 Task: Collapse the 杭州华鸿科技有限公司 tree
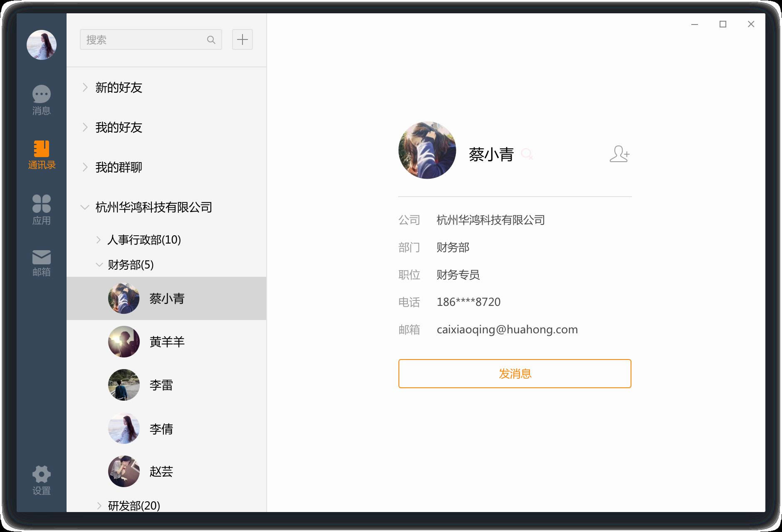[166, 207]
